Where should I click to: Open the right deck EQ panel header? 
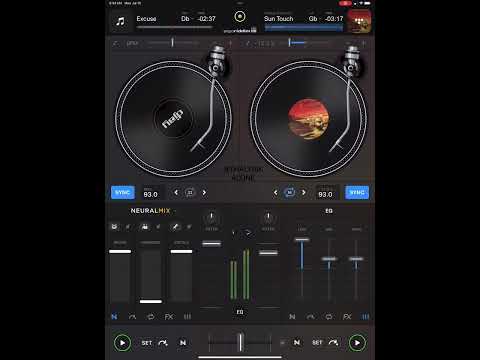pyautogui.click(x=329, y=211)
